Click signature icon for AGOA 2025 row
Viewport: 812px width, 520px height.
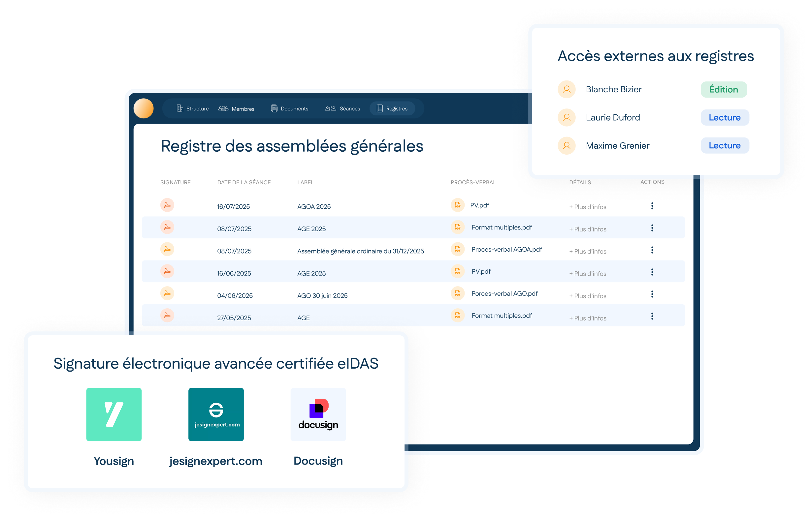tap(167, 205)
